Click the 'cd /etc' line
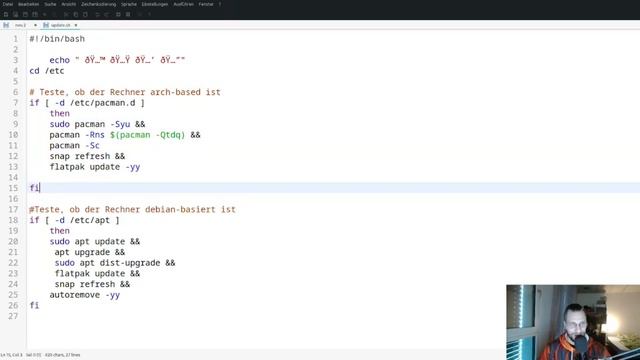The height and width of the screenshot is (360, 640). click(47, 71)
